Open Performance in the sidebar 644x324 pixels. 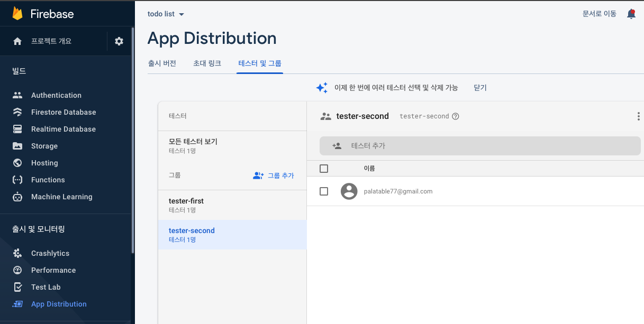53,270
